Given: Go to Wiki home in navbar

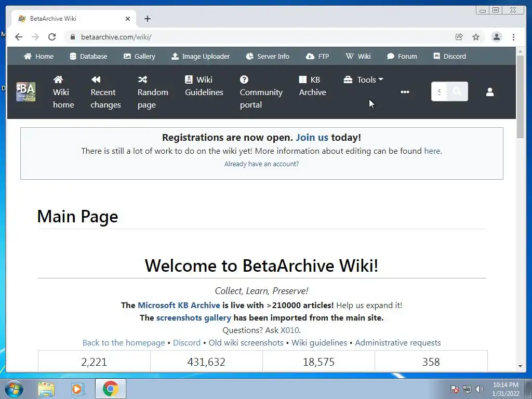Looking at the screenshot, I should tap(63, 92).
